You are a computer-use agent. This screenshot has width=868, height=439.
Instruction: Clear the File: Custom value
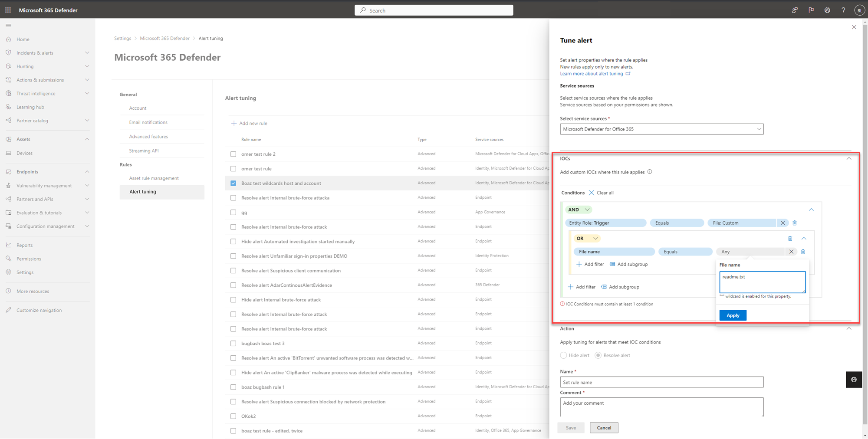pyautogui.click(x=783, y=223)
